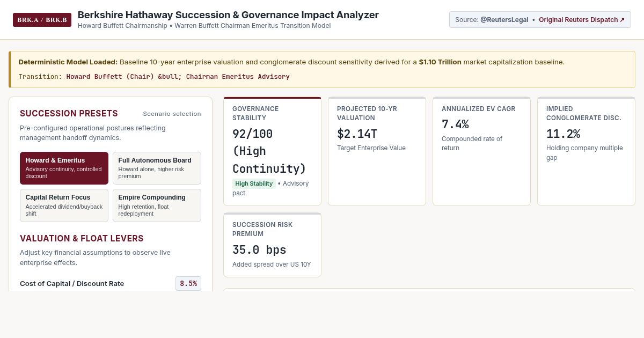The width and height of the screenshot is (644, 338).
Task: Click the Implied Conglomerate Disc. card
Action: pos(586,151)
